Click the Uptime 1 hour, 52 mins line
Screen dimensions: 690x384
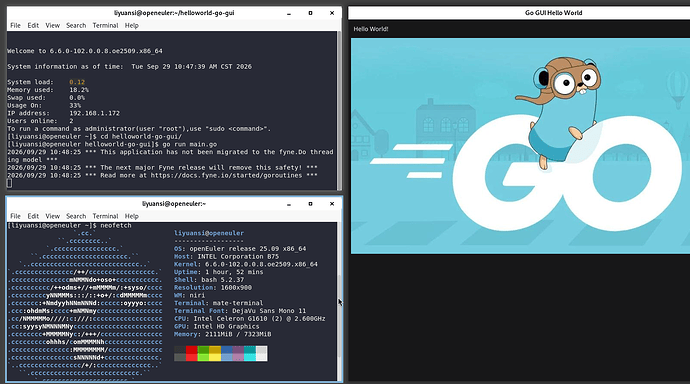(218, 272)
